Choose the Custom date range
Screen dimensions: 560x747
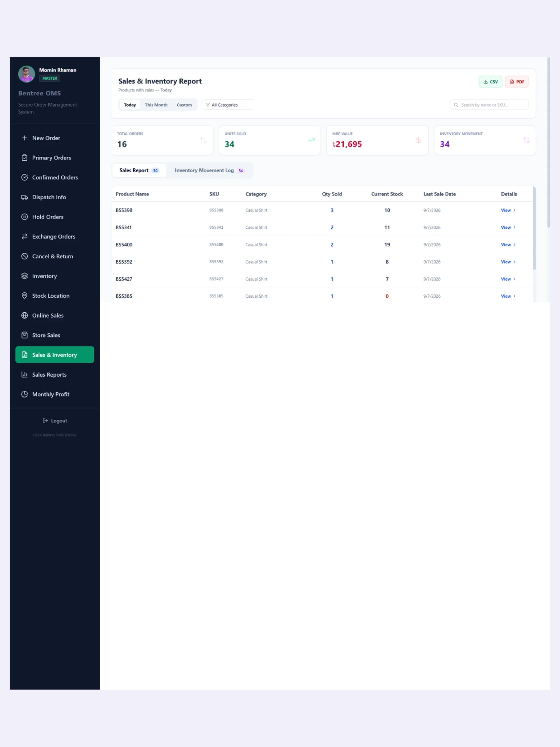[184, 105]
